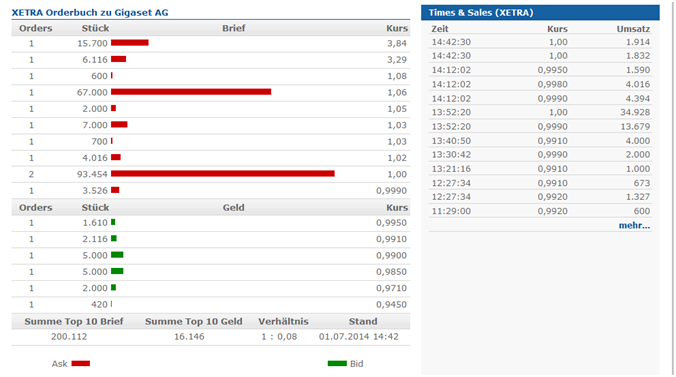This screenshot has width=676, height=377.
Task: Open the 'mehr...' link in Times & Sales
Action: pos(634,225)
